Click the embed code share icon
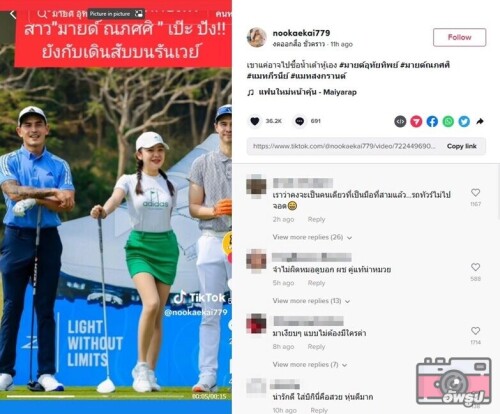The width and height of the screenshot is (500, 414). pos(400,122)
